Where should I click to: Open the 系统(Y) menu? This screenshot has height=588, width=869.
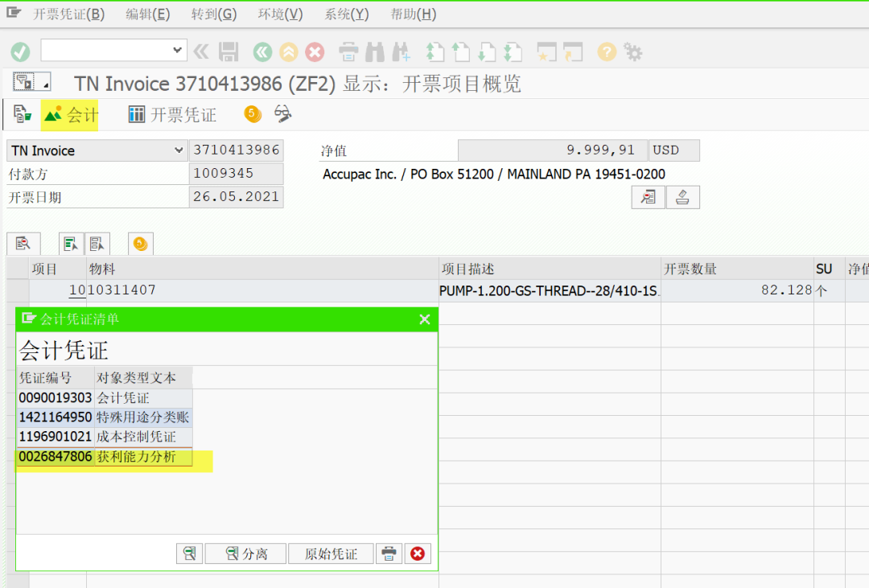click(347, 14)
